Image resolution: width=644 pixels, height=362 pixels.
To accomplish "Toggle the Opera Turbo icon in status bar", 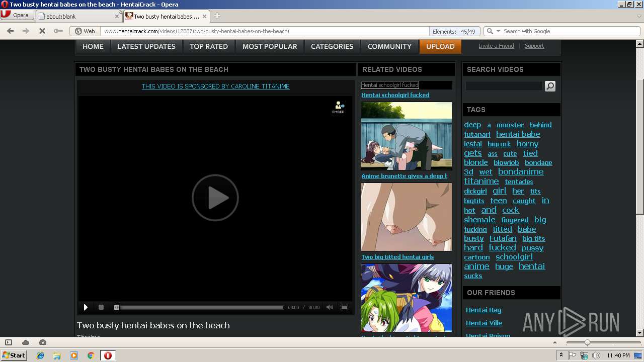I will click(x=43, y=342).
